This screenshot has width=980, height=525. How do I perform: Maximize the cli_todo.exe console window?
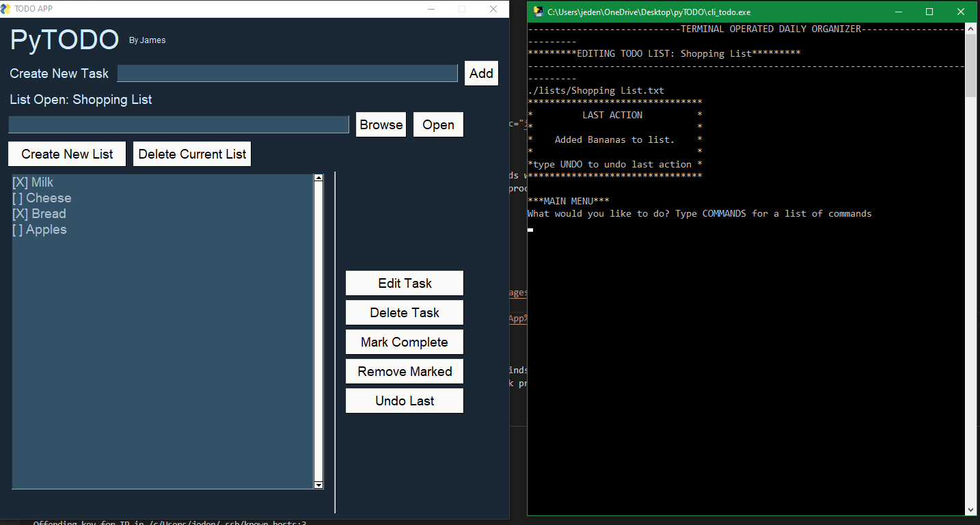[929, 12]
